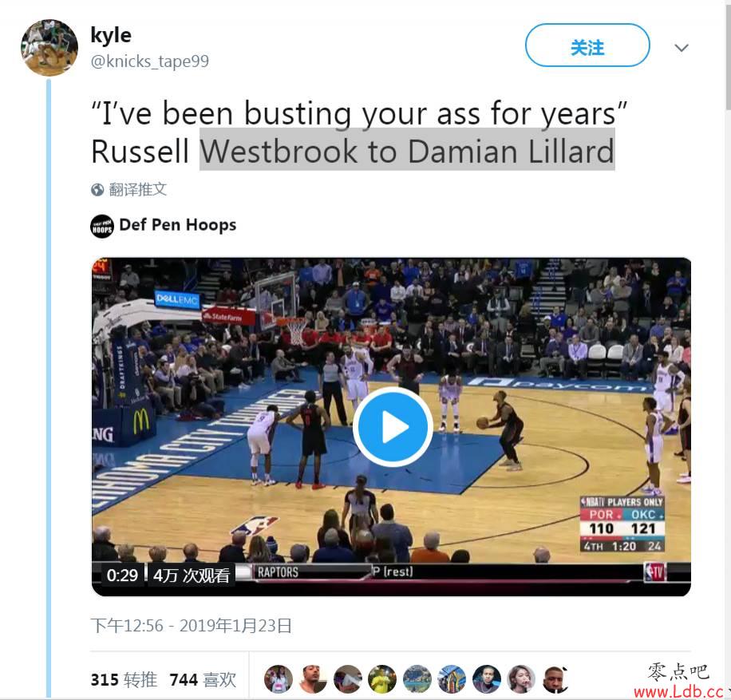
Task: Open the Def Pen Hoops account name
Action: point(178,225)
